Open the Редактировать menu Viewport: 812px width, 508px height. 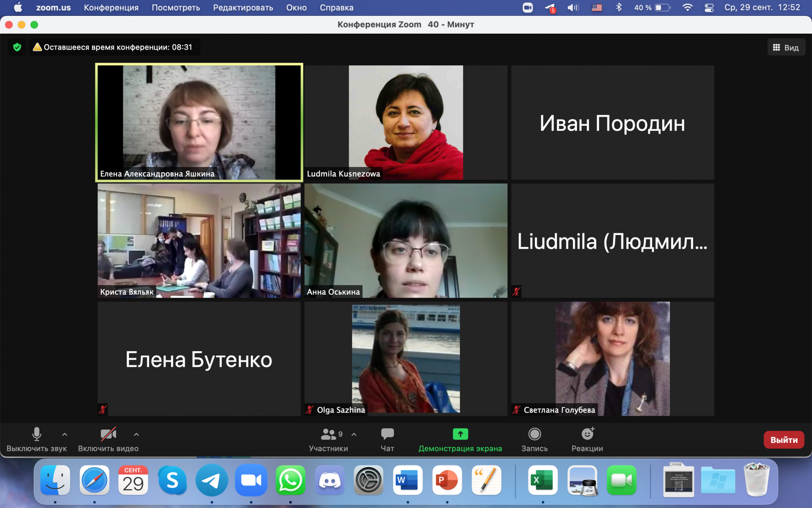coord(243,7)
